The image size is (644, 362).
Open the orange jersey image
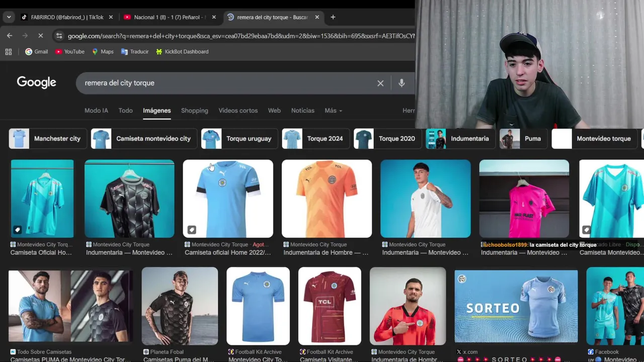click(327, 199)
